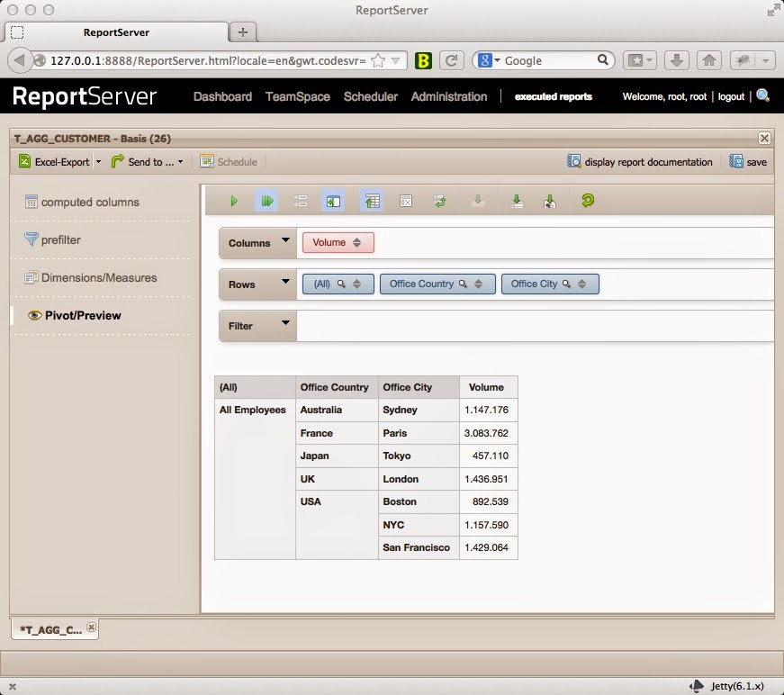
Task: Click the Send to ... button
Action: tap(142, 161)
